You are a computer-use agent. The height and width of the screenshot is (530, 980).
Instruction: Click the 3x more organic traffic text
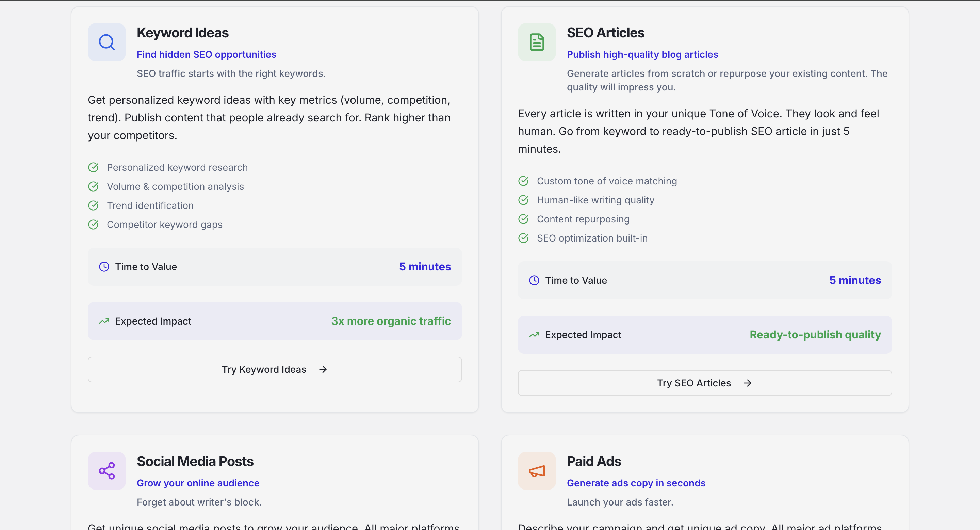pos(391,321)
